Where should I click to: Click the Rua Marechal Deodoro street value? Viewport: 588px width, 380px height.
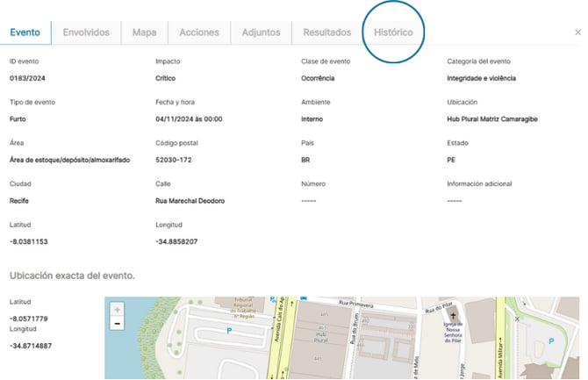click(x=190, y=201)
